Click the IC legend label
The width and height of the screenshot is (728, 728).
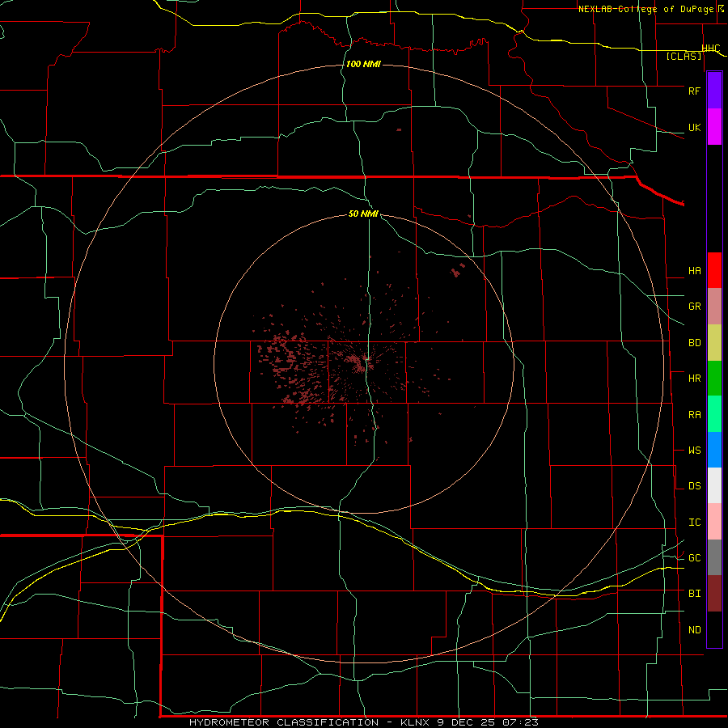[x=694, y=523]
